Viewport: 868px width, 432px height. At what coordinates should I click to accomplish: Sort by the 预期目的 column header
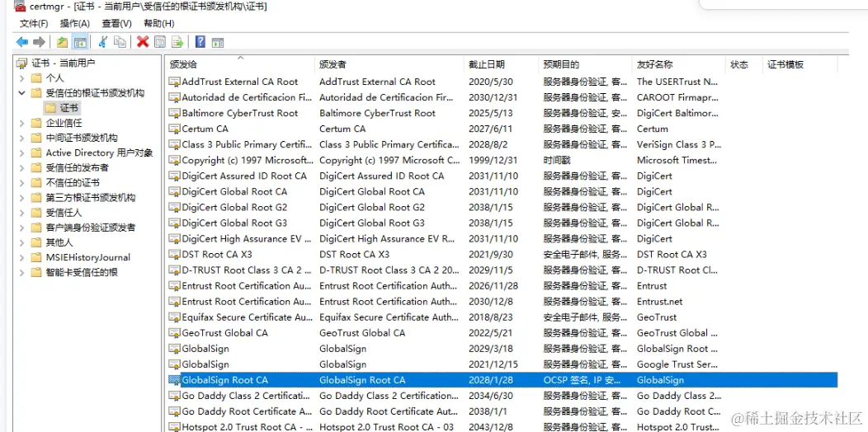[x=585, y=64]
